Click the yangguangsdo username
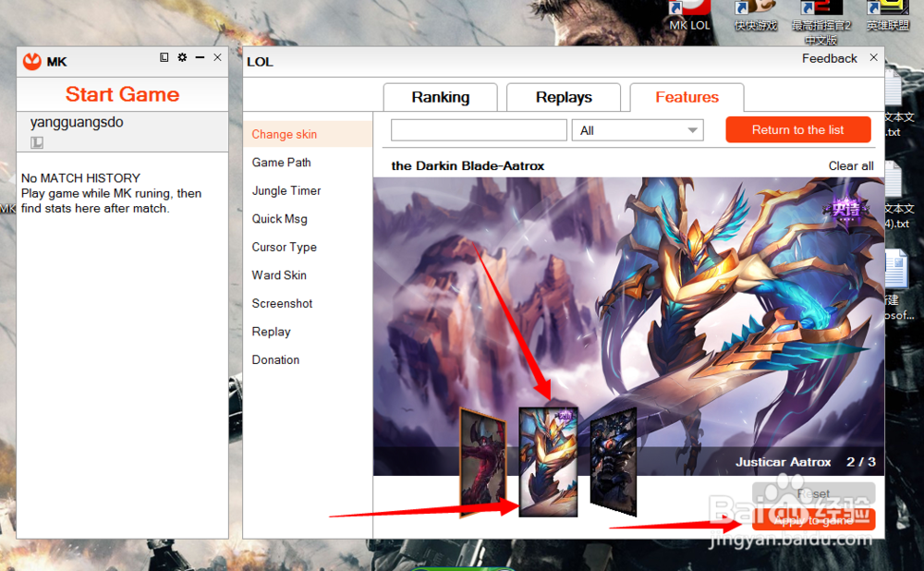The image size is (924, 571). 77,122
